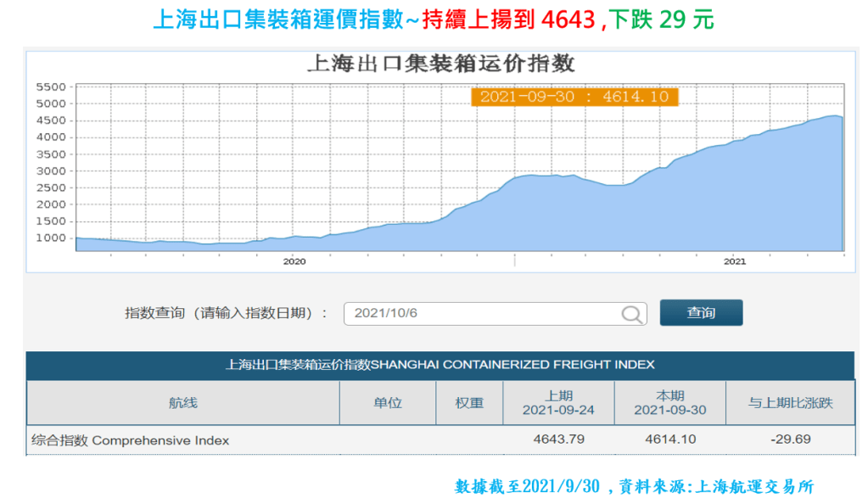Click the previous period value 4643.79
This screenshot has height=504, width=868.
[558, 440]
